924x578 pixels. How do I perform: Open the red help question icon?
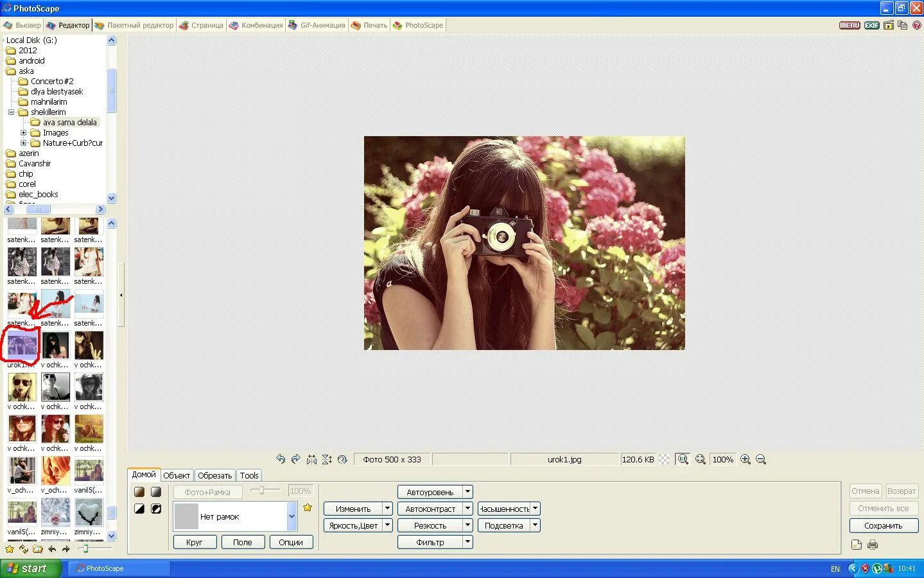point(916,25)
